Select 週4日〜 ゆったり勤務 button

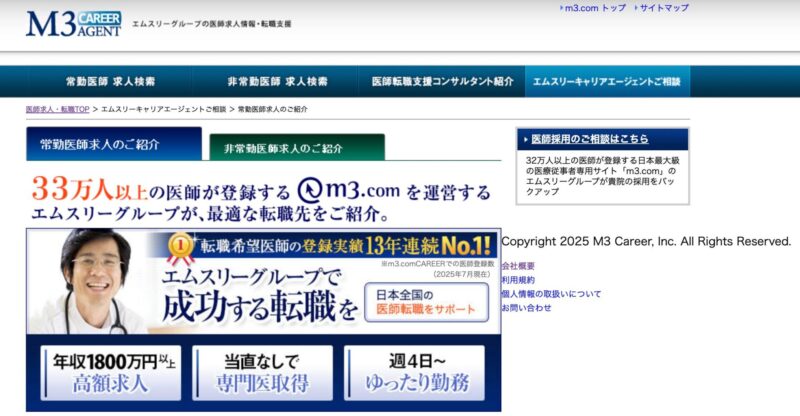[x=414, y=373]
